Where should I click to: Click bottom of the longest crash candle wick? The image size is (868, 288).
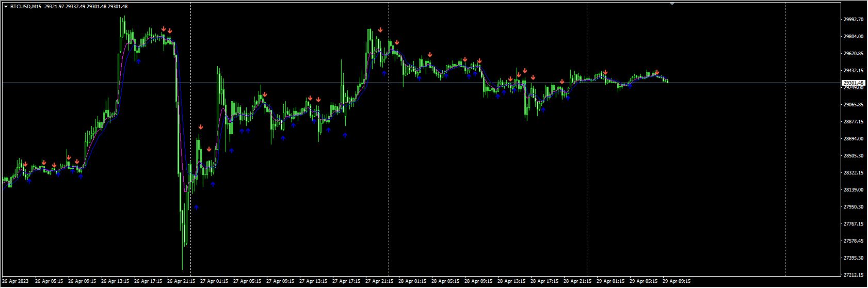(x=183, y=268)
